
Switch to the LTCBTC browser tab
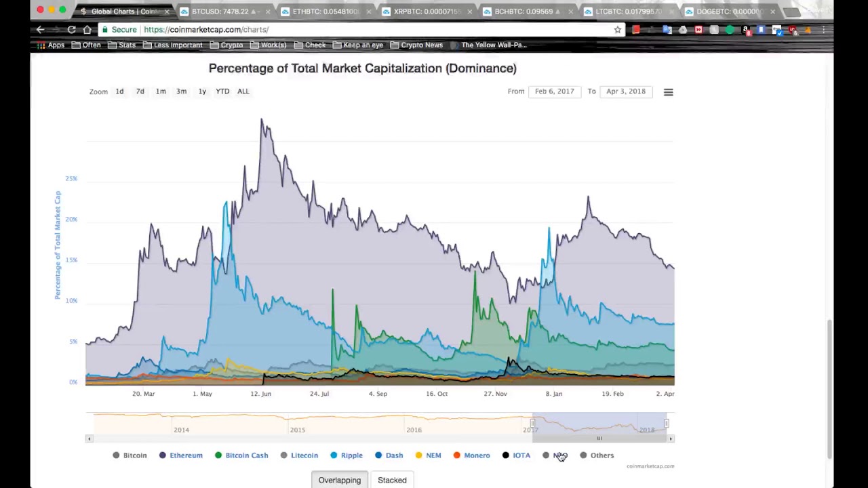629,12
